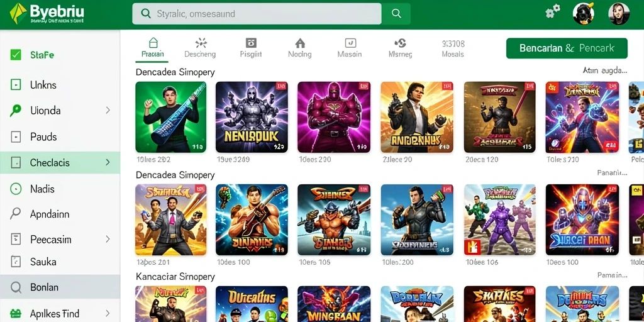Click the Nadis circle icon
Screen dimensions: 644x322
(16, 189)
